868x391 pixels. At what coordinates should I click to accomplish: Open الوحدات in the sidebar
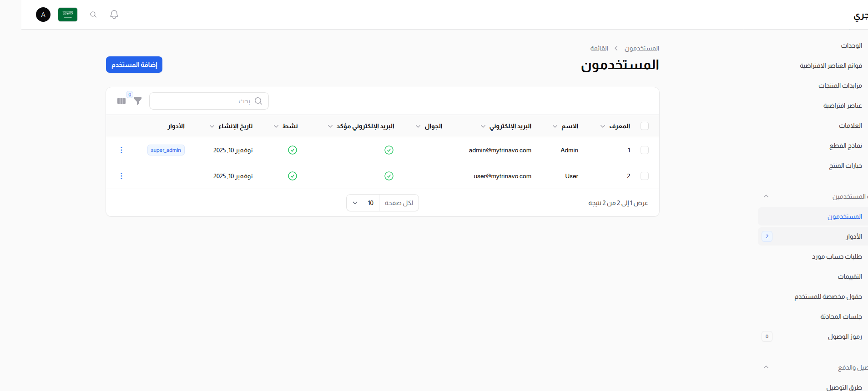click(813, 45)
